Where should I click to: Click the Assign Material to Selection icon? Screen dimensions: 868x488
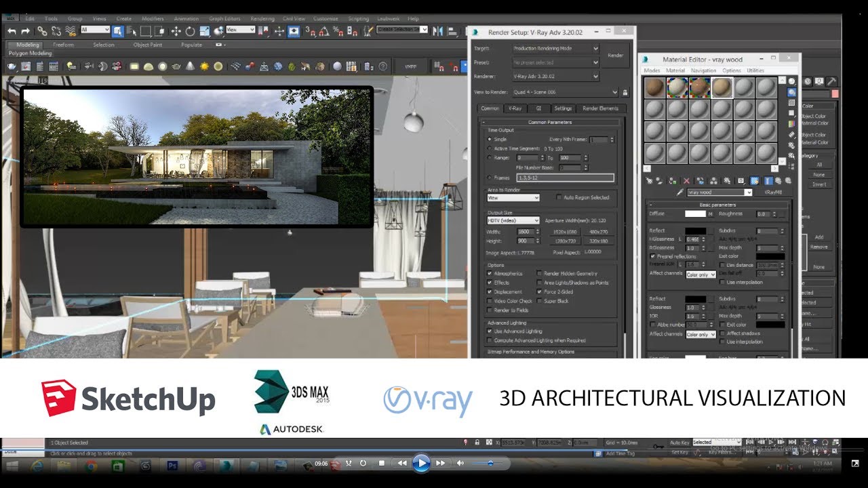(x=673, y=181)
